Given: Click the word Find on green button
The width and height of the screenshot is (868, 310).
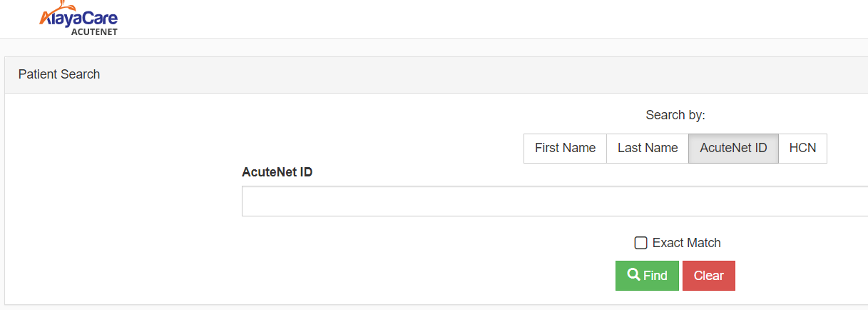Looking at the screenshot, I should pos(655,276).
